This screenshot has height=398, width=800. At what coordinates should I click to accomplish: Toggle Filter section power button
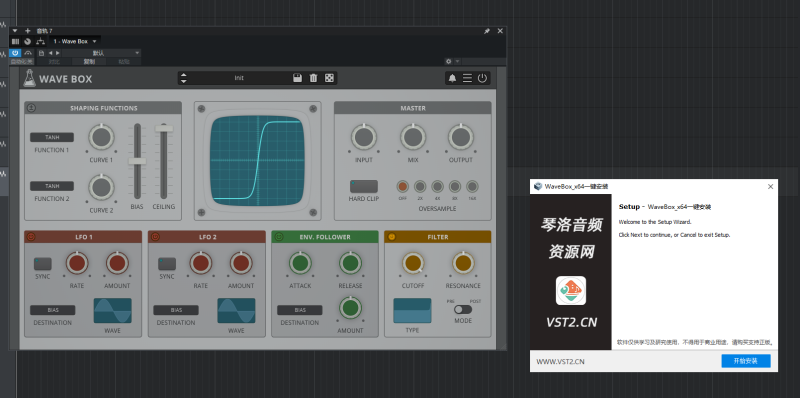[x=391, y=236]
